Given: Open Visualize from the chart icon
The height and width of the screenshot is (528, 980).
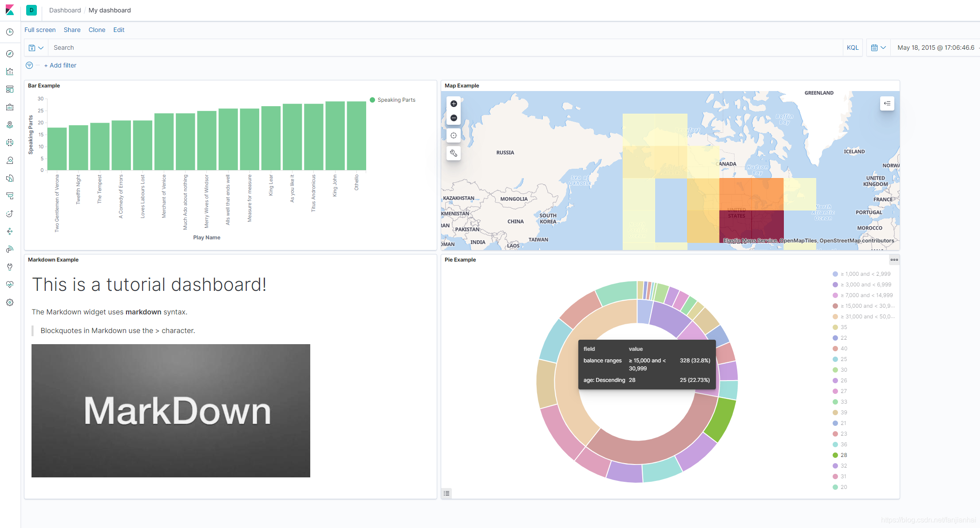Looking at the screenshot, I should (10, 71).
